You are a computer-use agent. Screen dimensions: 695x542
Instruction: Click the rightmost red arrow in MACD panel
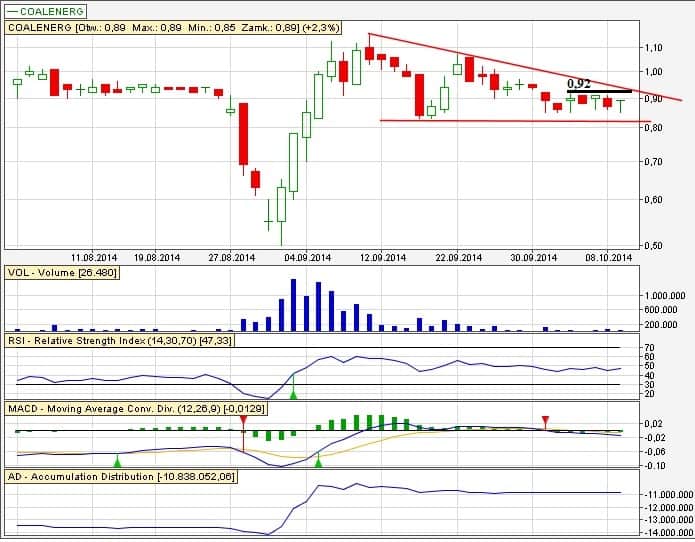click(545, 421)
